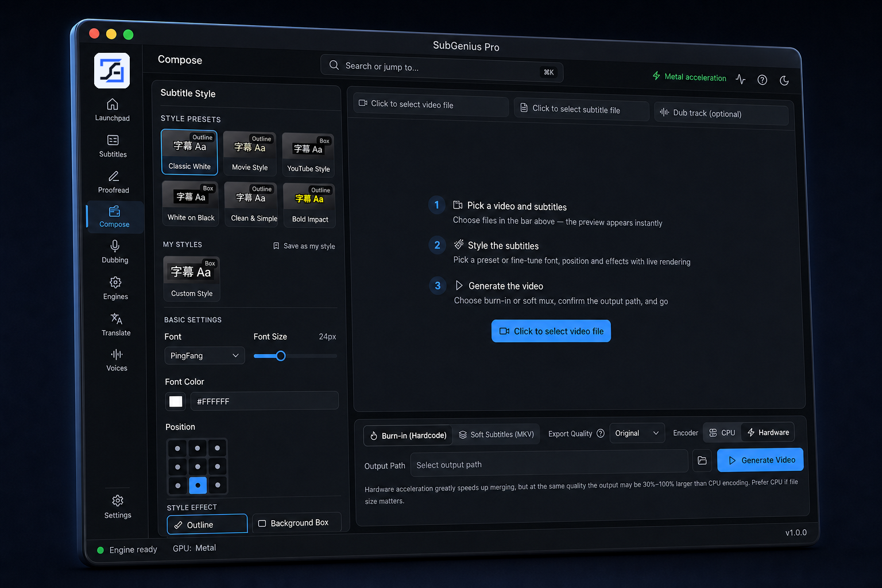Choose the CPU encoder
Image resolution: width=882 pixels, height=588 pixels.
(722, 433)
